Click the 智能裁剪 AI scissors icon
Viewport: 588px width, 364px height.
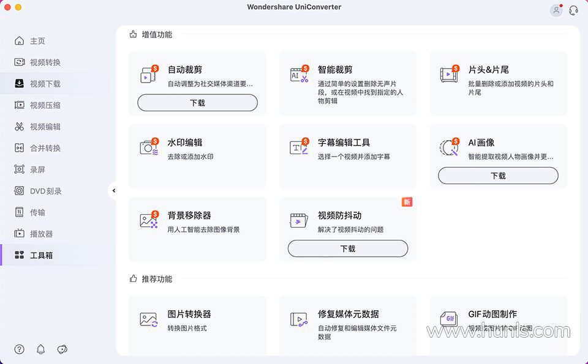(x=300, y=74)
